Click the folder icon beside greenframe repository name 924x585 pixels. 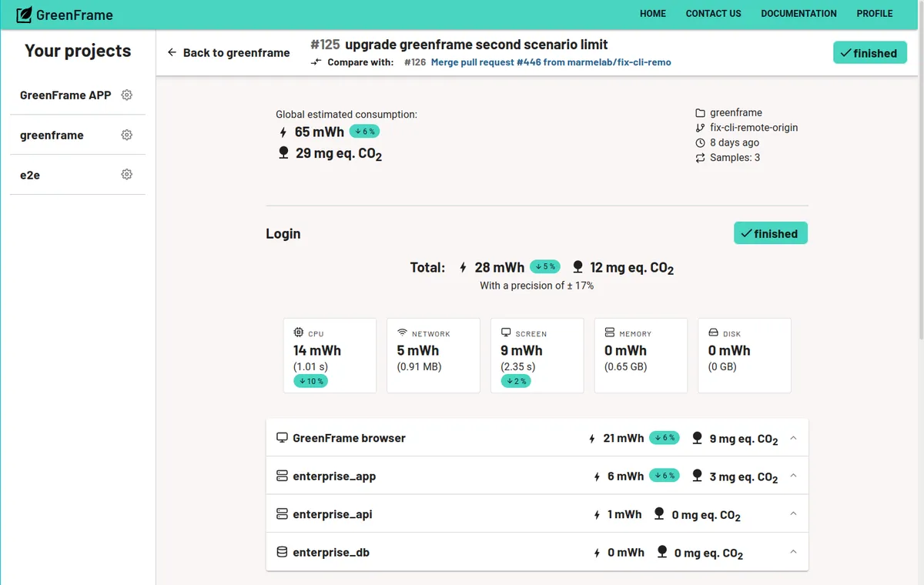click(700, 112)
